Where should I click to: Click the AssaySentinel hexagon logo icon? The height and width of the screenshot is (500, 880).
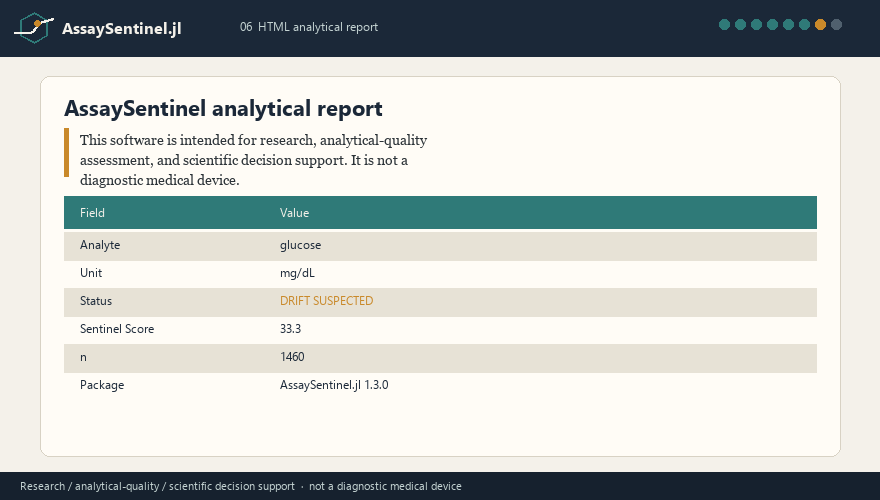(34, 27)
